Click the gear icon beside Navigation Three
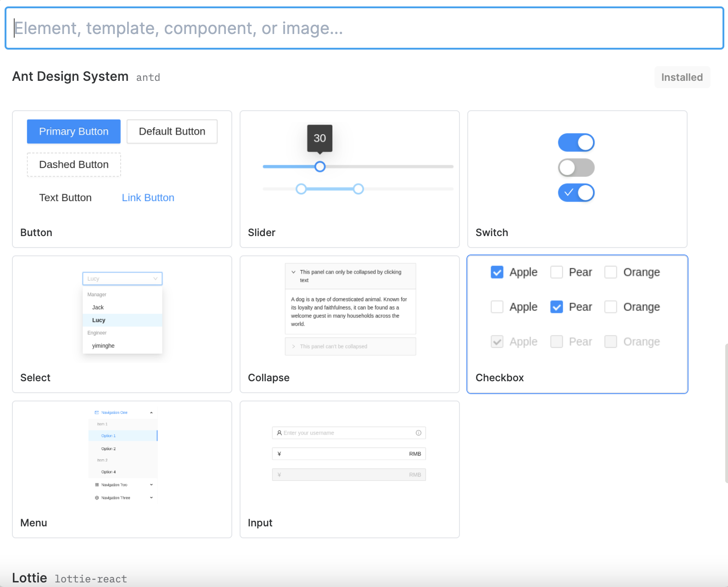Image resolution: width=728 pixels, height=587 pixels. 97,497
